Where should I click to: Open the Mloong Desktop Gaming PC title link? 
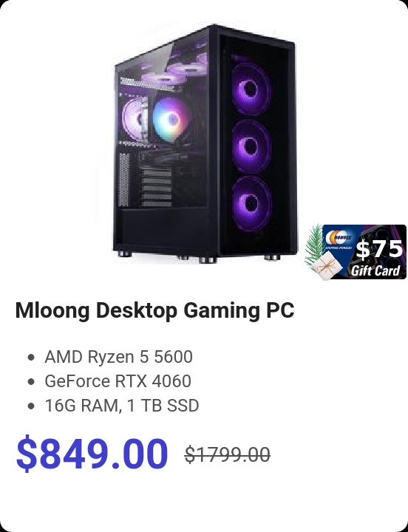point(154,310)
